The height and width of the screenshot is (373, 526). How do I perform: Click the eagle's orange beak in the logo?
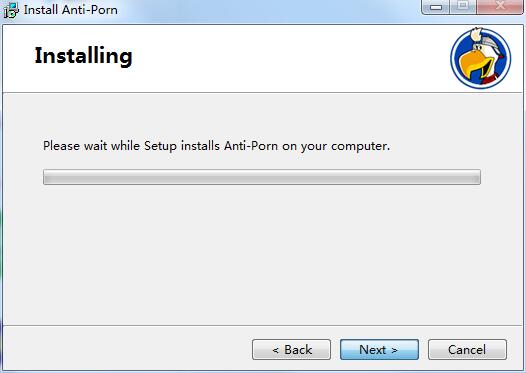pyautogui.click(x=475, y=65)
